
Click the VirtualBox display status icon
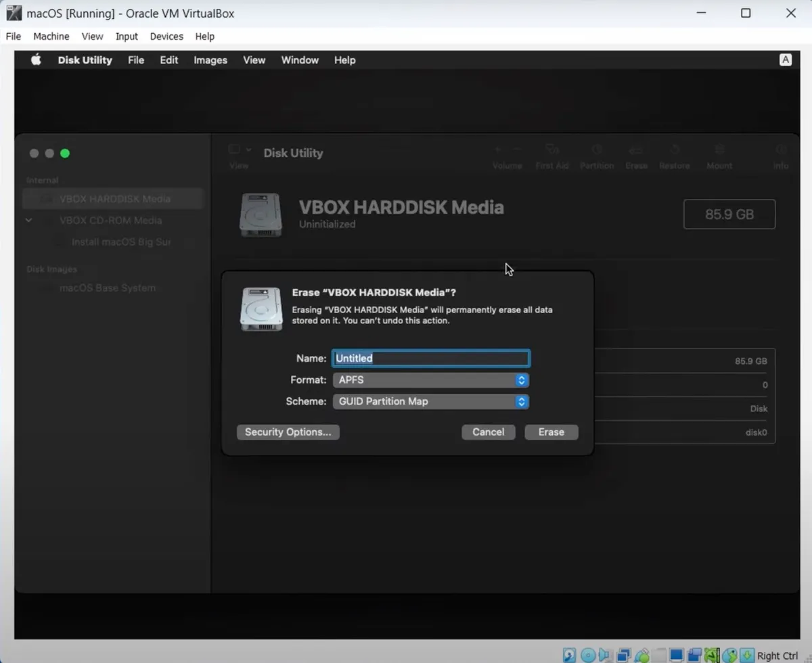[x=676, y=655]
